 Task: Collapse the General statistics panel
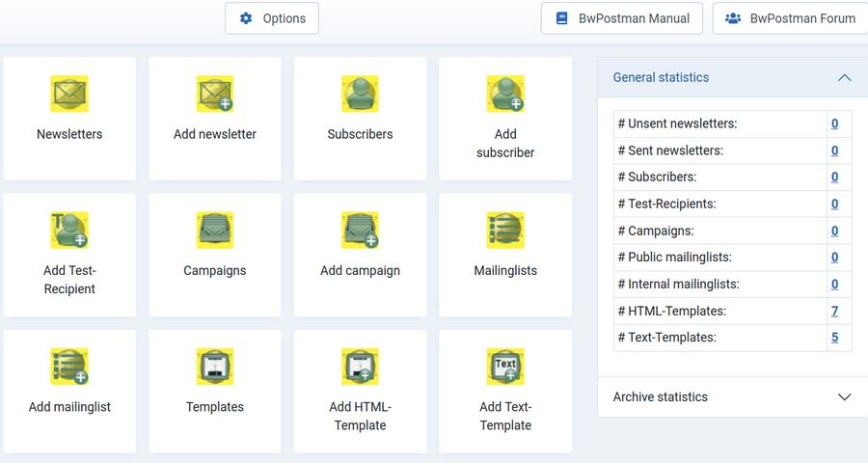pyautogui.click(x=844, y=77)
